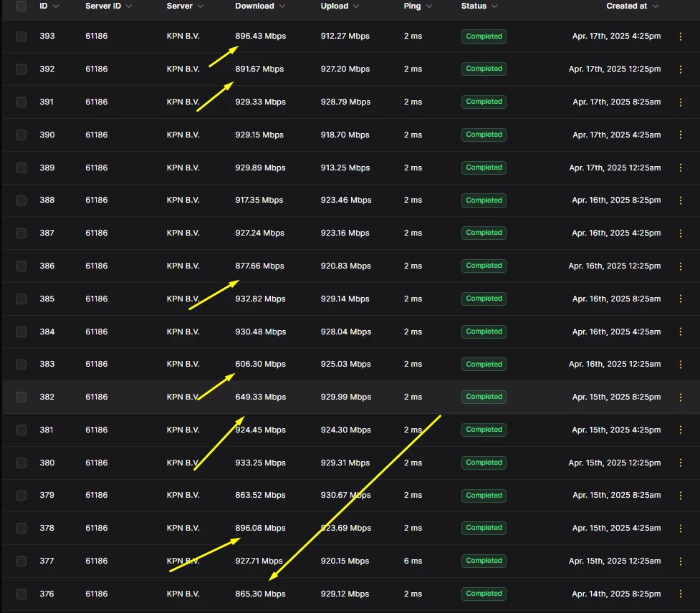700x613 pixels.
Task: Click date Apr. 17th, 2025 4:25pm
Action: (616, 36)
